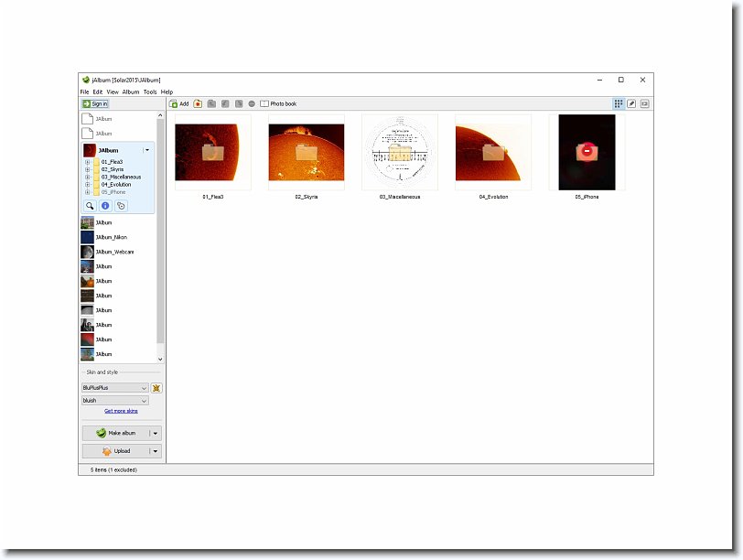
Task: Click the greyed move-up folder toolbar icon
Action: pyautogui.click(x=211, y=103)
